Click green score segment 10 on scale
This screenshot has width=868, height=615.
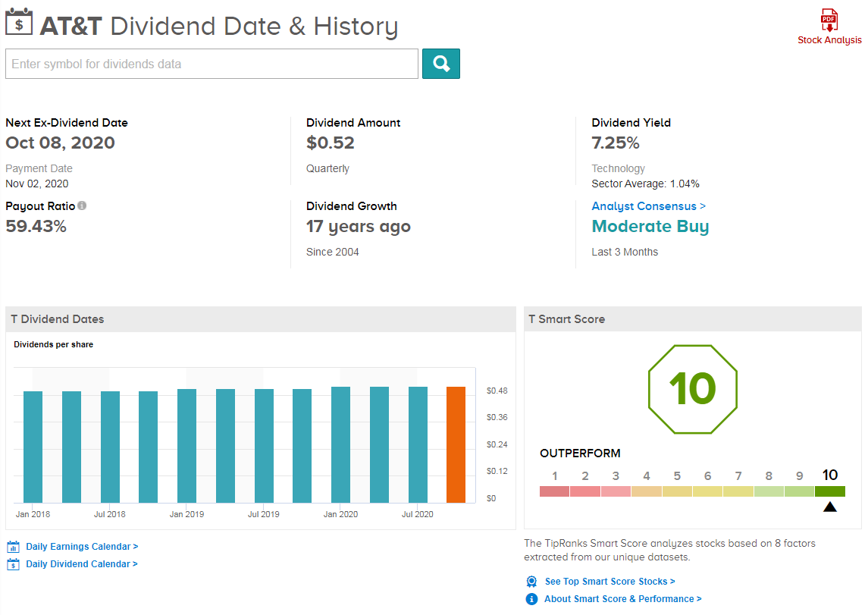point(830,491)
